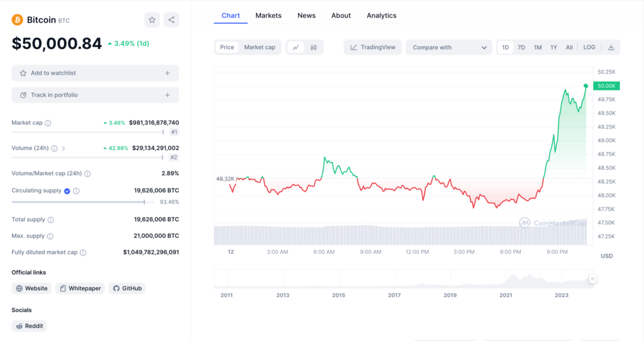Open the Market cap info tooltip icon
This screenshot has width=644, height=341.
48,123
